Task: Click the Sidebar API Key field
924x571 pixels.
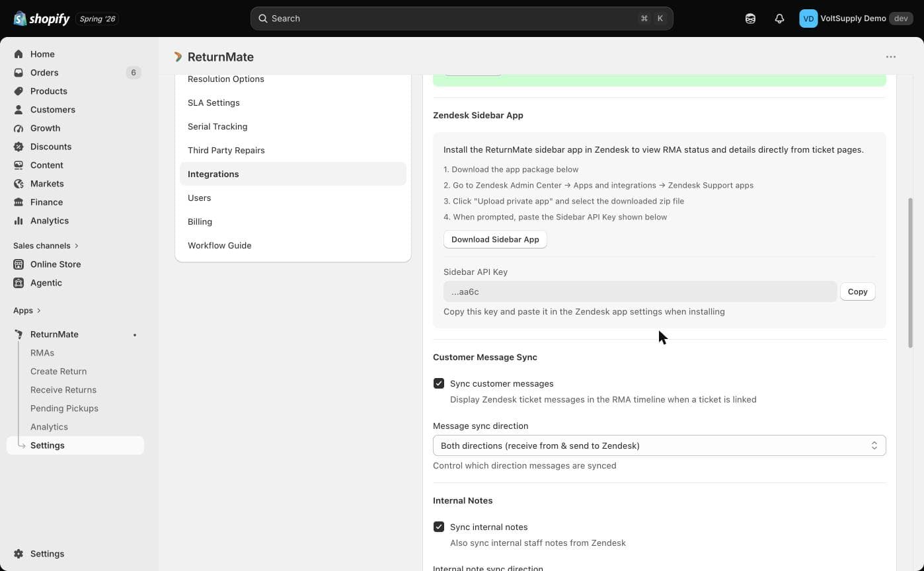Action: (x=640, y=291)
